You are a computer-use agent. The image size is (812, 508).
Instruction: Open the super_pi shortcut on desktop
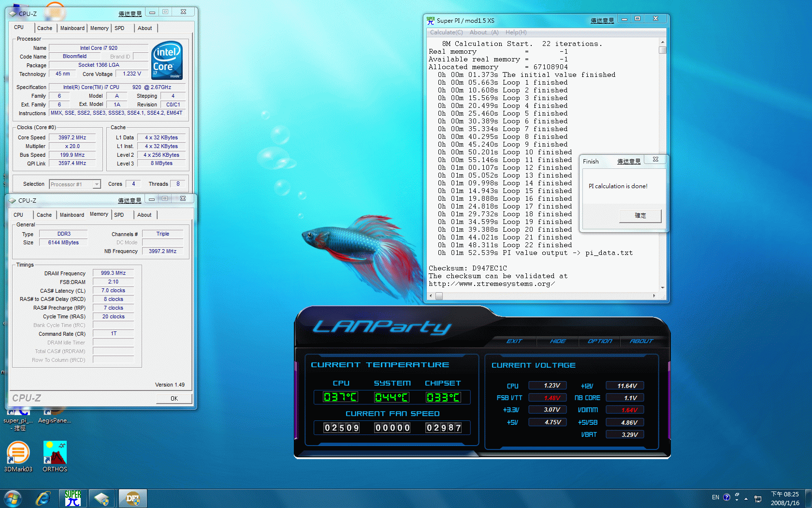coord(18,420)
